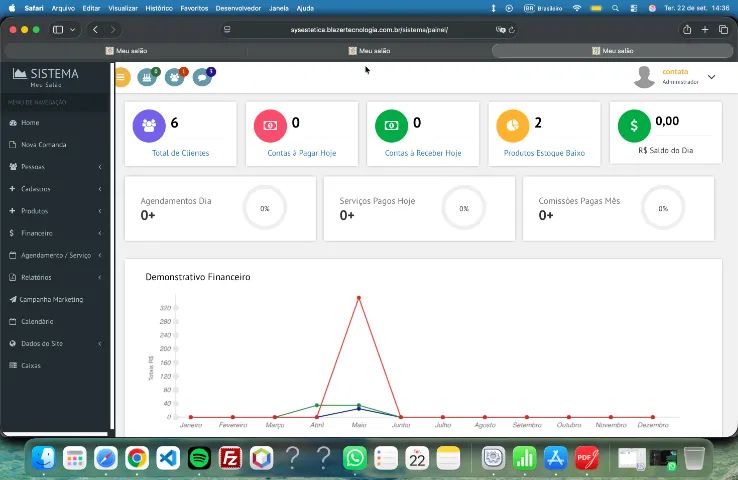
Task: Reload the page in Safari
Action: tap(512, 30)
